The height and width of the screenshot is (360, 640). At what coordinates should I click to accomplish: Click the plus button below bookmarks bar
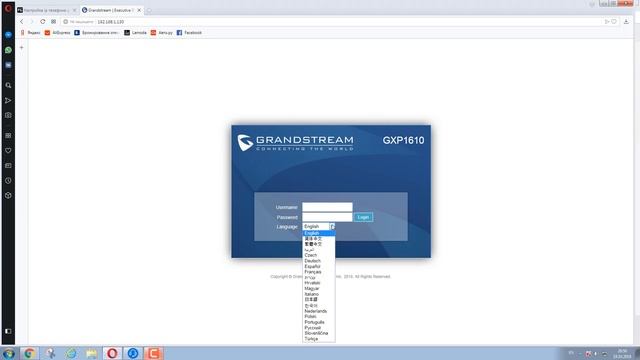tap(22, 48)
